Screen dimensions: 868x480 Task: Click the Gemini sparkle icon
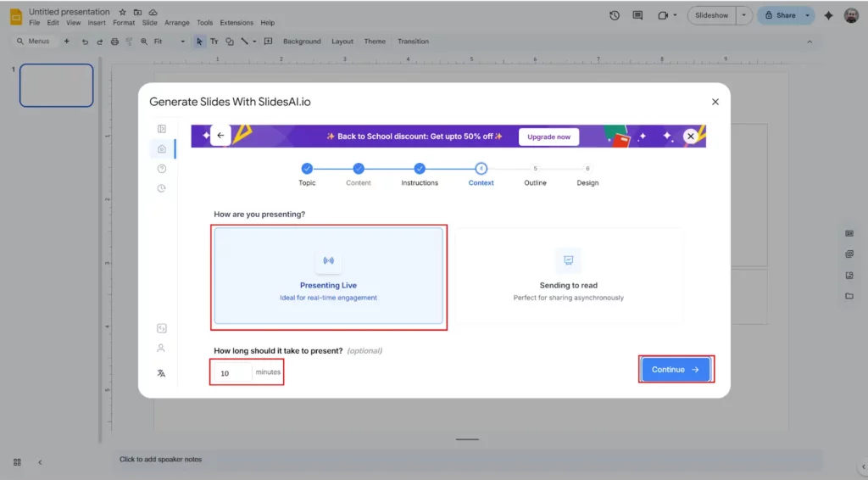tap(828, 15)
